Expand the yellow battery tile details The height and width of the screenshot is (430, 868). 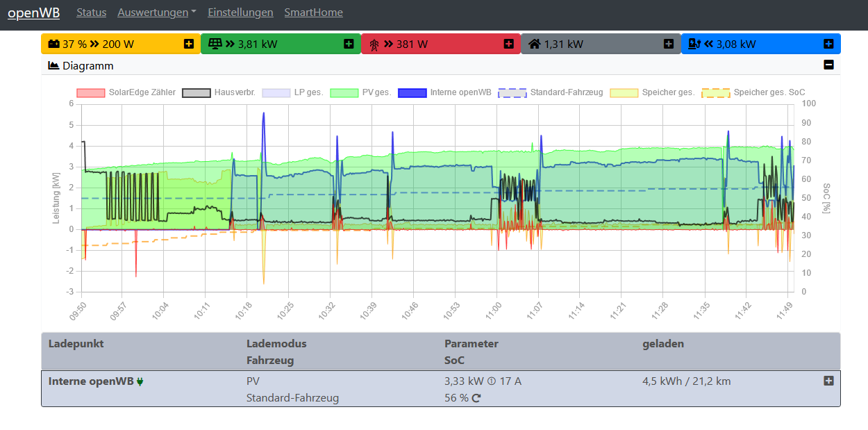click(x=189, y=44)
